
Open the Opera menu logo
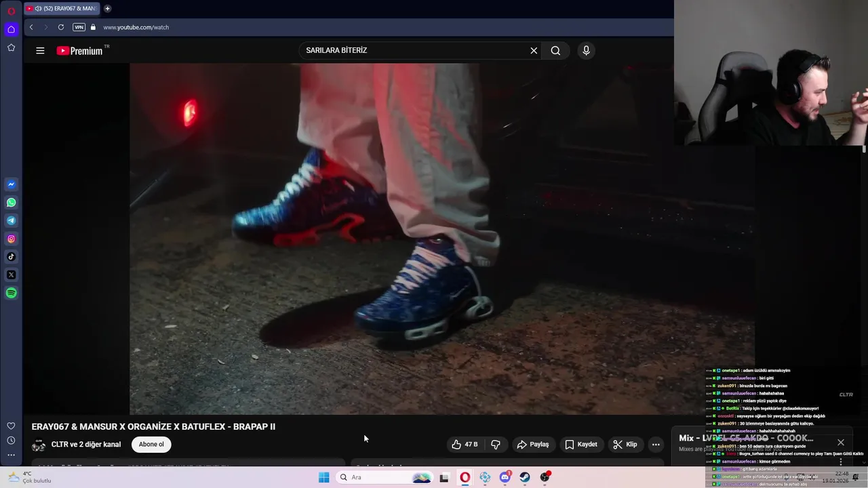(x=11, y=11)
